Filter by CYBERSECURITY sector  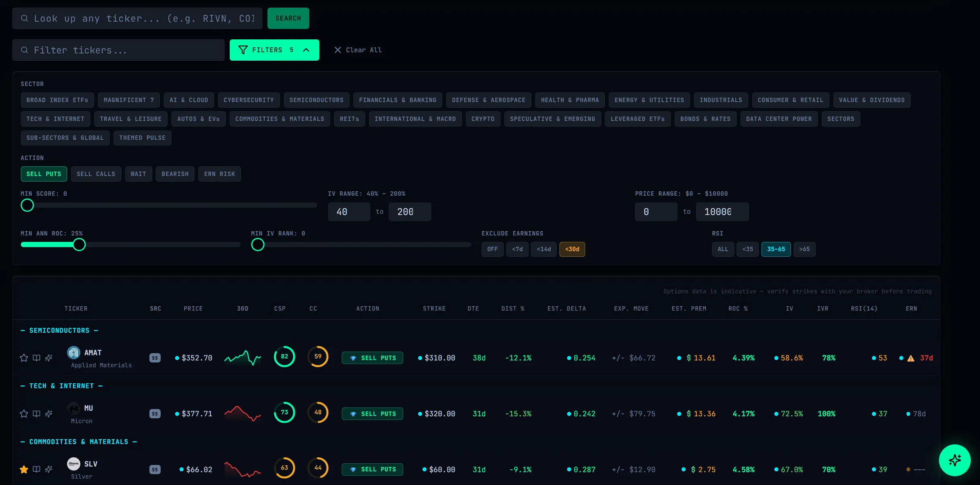coord(249,100)
